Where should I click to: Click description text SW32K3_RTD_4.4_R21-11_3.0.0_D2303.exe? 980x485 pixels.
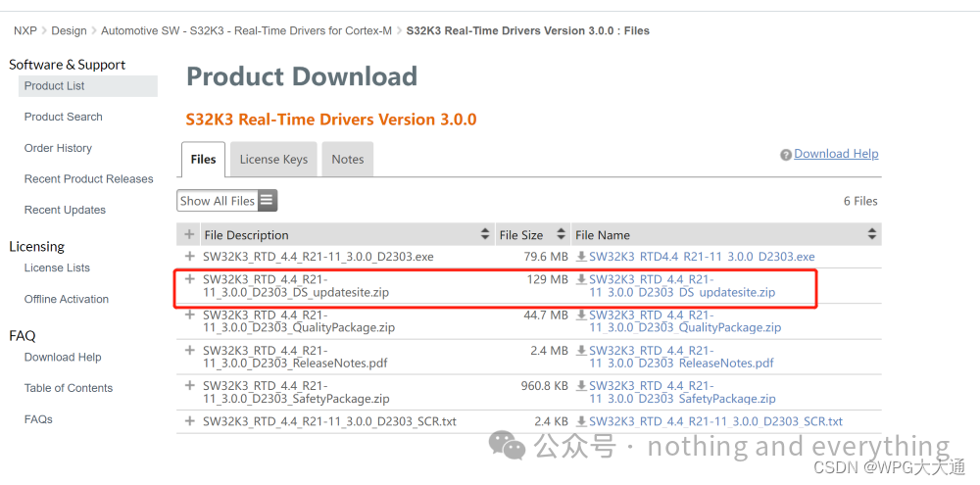pos(318,257)
